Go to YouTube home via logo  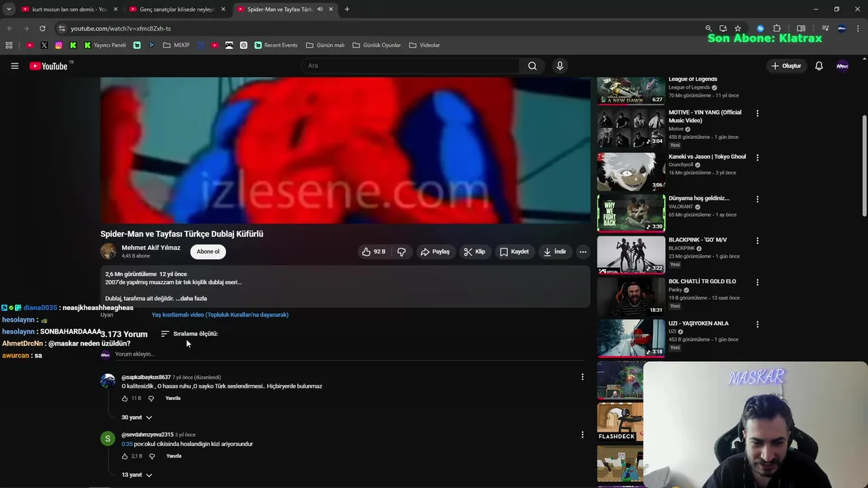49,66
